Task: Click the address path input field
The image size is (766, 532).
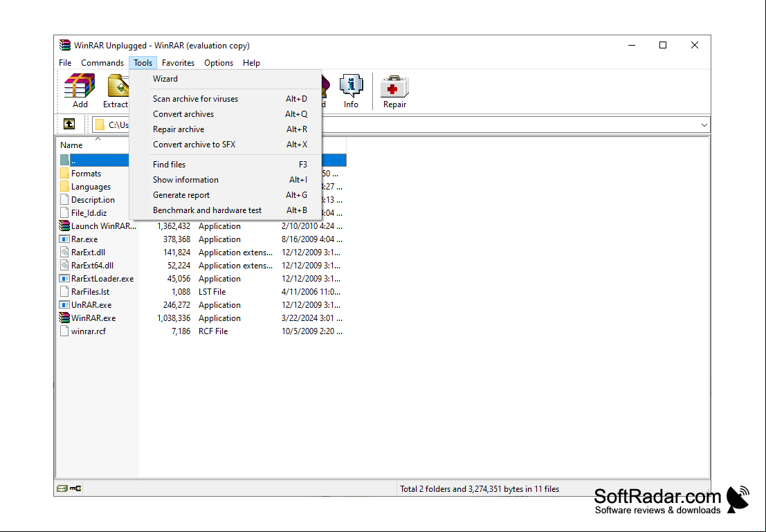Action: [x=401, y=125]
